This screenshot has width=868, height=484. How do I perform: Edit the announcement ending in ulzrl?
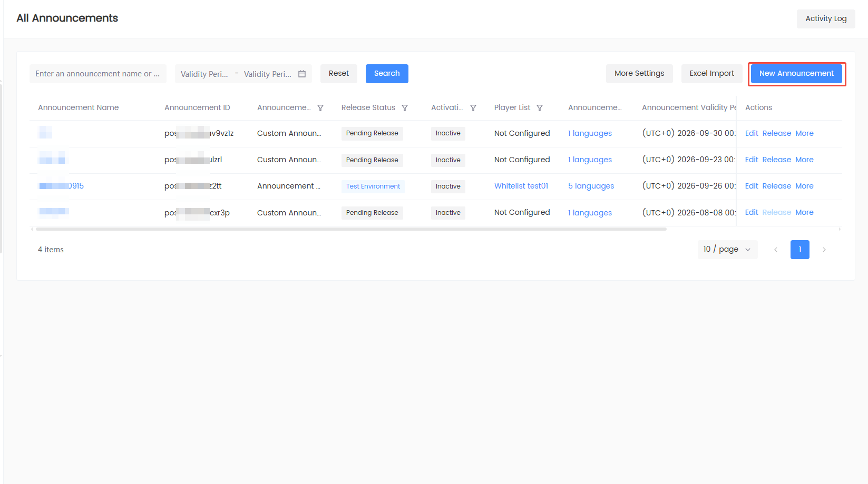752,160
